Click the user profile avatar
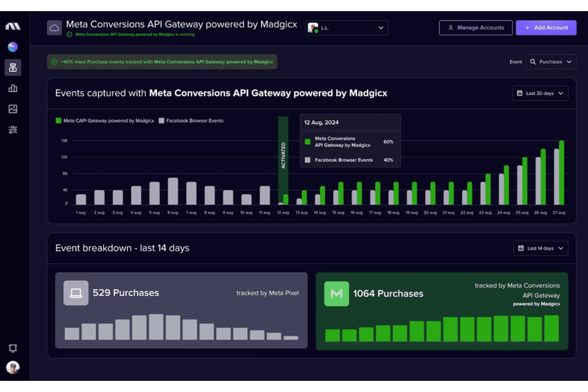The image size is (588, 392). [13, 367]
